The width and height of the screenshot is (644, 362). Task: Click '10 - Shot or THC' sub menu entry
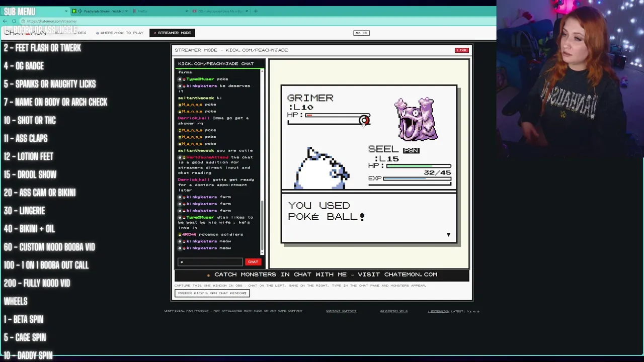tap(30, 121)
